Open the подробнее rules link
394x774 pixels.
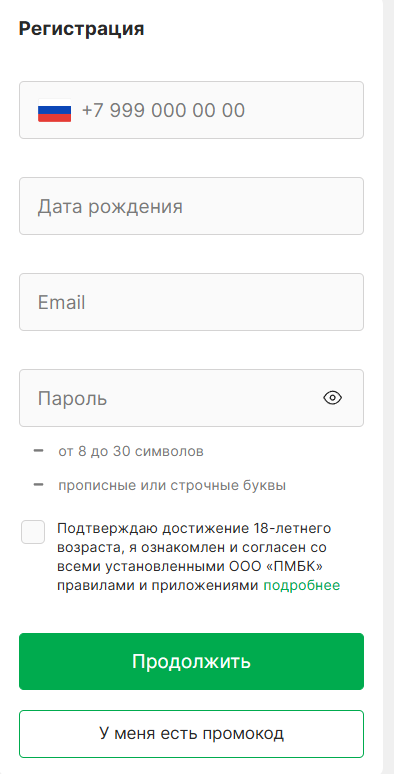point(302,585)
